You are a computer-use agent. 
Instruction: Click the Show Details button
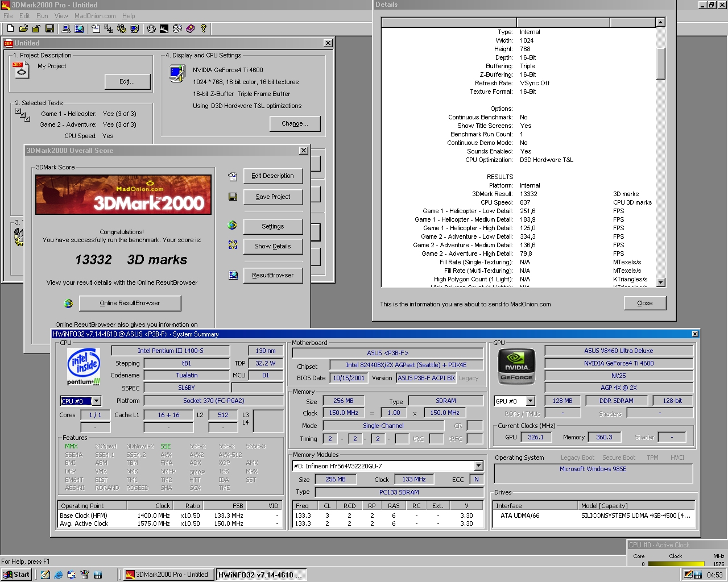click(x=273, y=246)
